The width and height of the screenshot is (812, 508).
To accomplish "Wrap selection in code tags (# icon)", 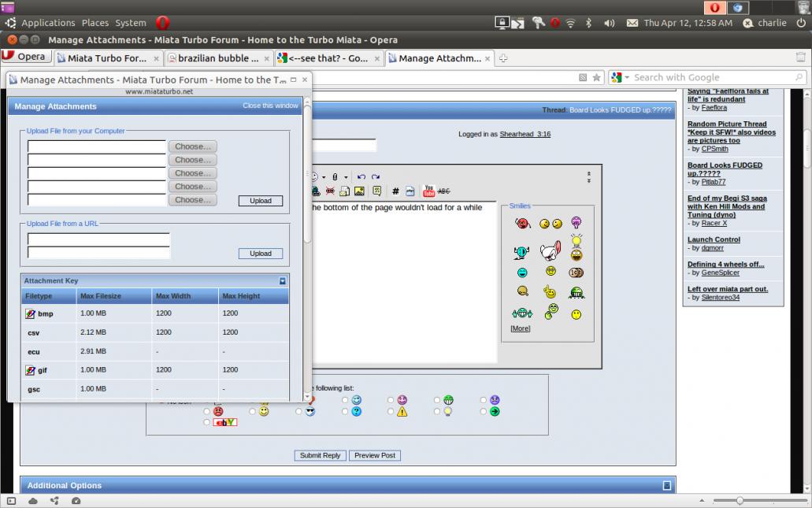I will pyautogui.click(x=395, y=191).
